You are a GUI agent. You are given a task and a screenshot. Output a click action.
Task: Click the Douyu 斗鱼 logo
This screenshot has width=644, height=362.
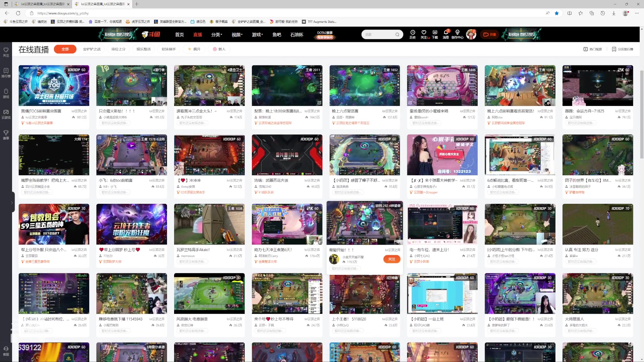[151, 34]
